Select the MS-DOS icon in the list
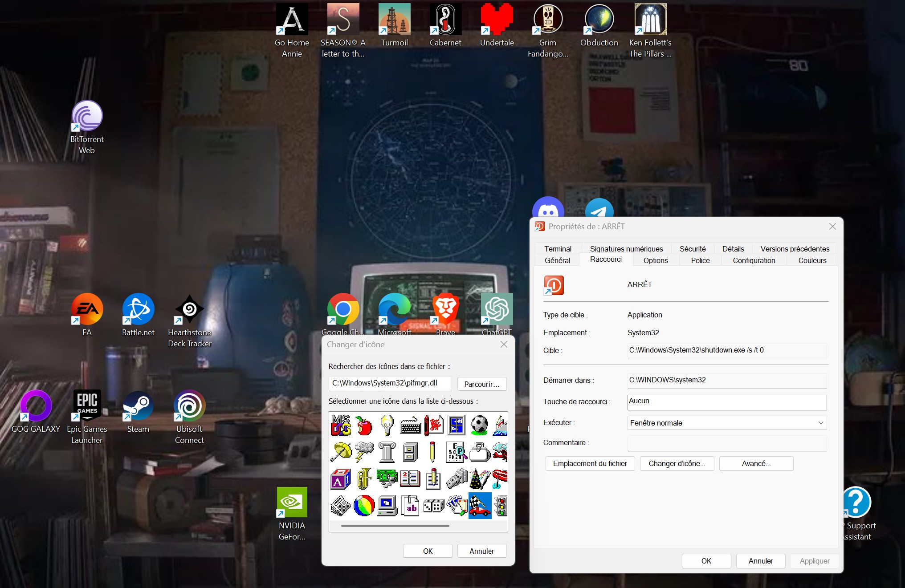This screenshot has height=588, width=905. [341, 425]
